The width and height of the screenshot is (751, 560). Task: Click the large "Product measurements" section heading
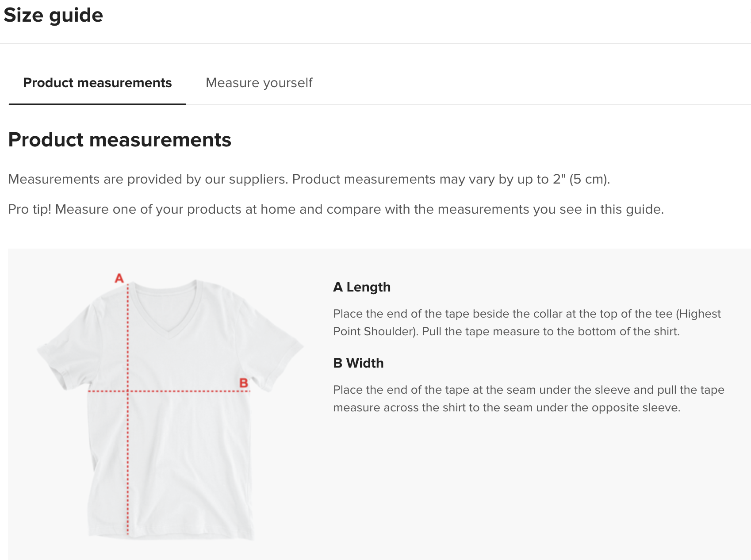tap(119, 140)
